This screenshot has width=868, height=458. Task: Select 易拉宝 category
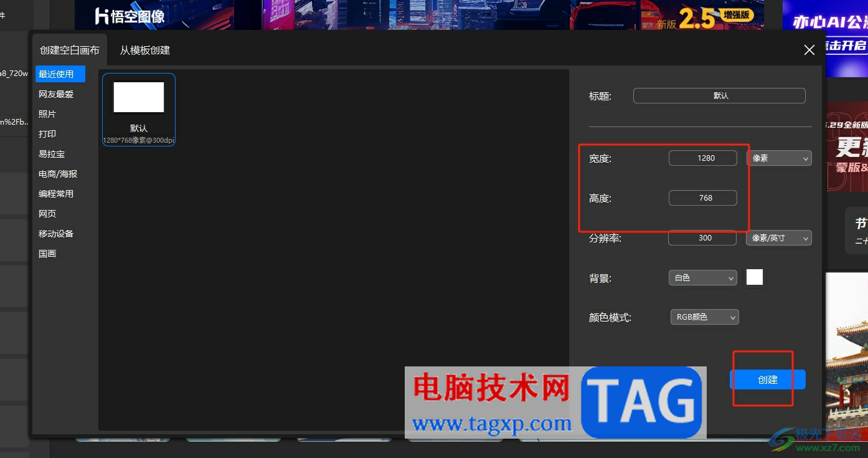pyautogui.click(x=52, y=154)
